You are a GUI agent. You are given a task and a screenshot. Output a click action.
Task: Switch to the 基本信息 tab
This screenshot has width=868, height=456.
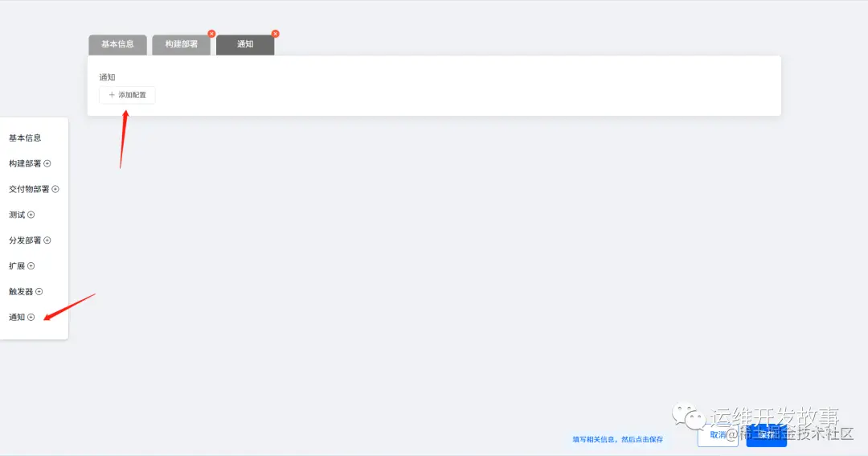(x=117, y=44)
